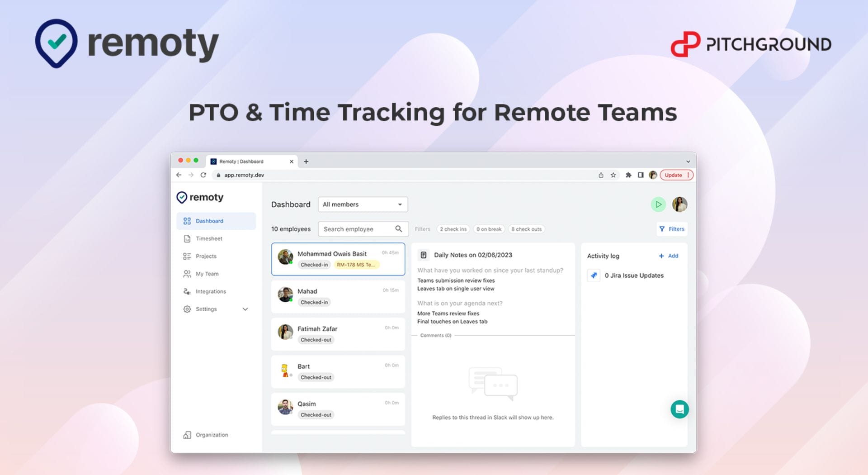868x475 pixels.
Task: Click the Search employee input field
Action: 357,229
